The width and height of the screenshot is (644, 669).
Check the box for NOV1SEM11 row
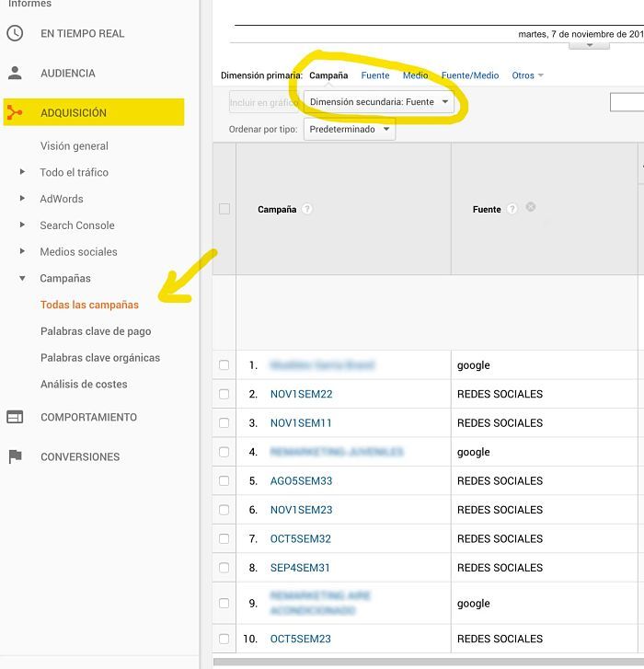[x=224, y=422]
